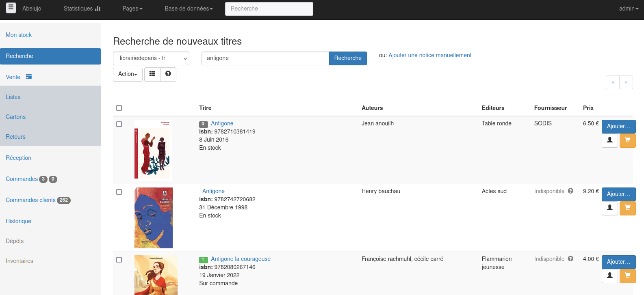Viewport: 644px width, 295px height.
Task: Expand the Action dropdown
Action: (128, 74)
